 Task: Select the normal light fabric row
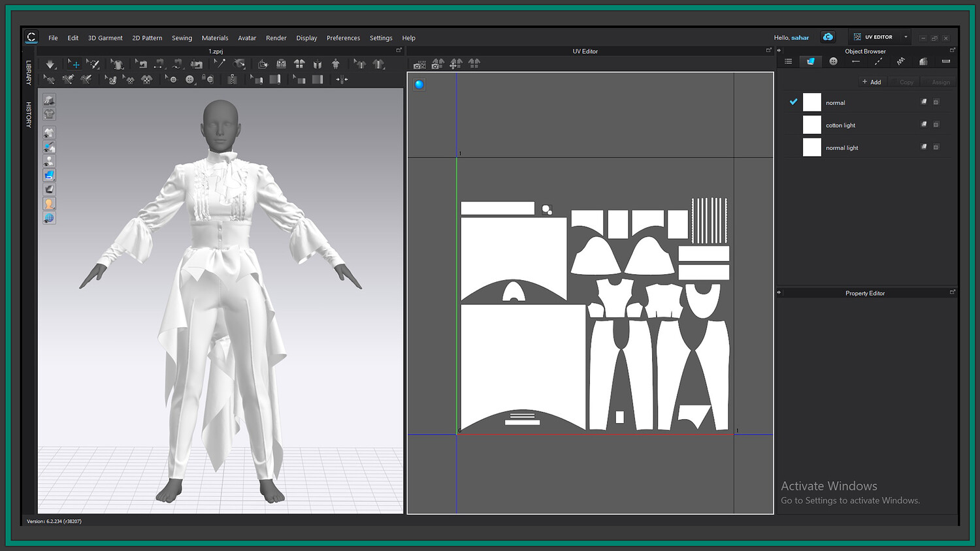click(842, 148)
